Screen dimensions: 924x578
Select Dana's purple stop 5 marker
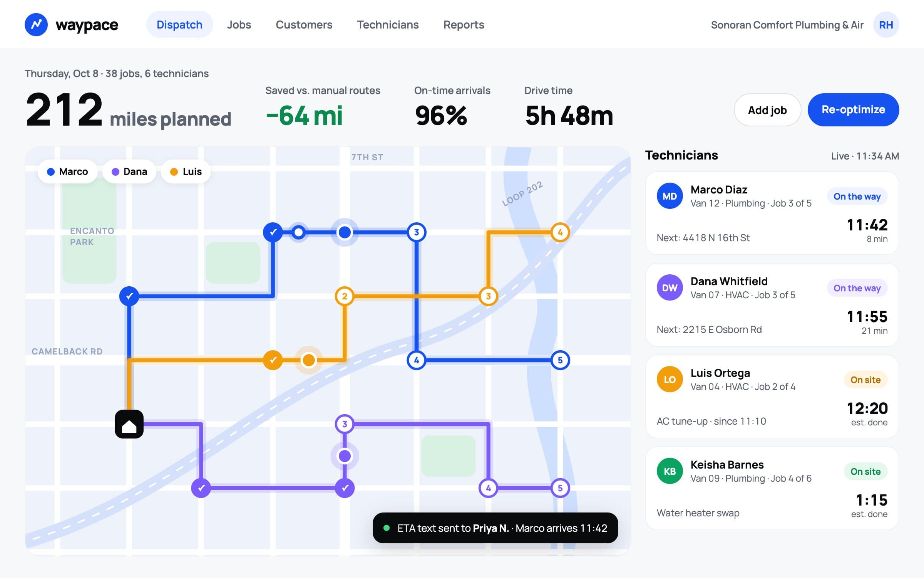click(x=560, y=488)
